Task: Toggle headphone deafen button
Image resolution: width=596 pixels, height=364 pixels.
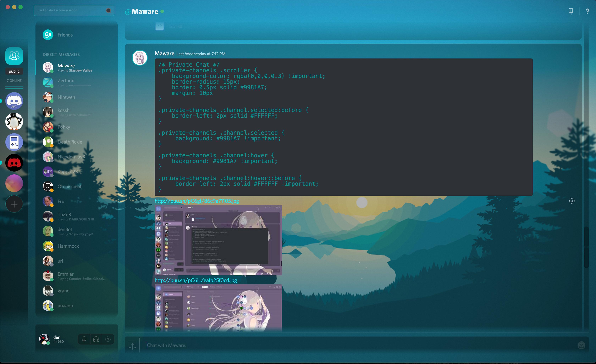Action: coord(96,339)
